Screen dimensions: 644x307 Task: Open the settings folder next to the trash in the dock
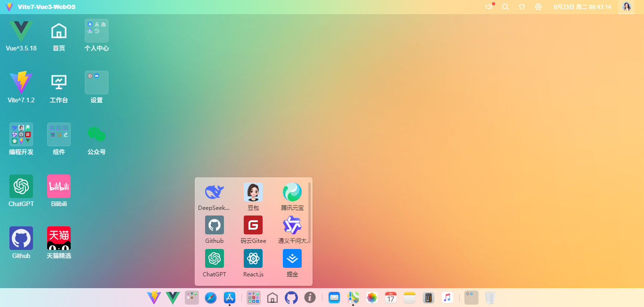[471, 298]
